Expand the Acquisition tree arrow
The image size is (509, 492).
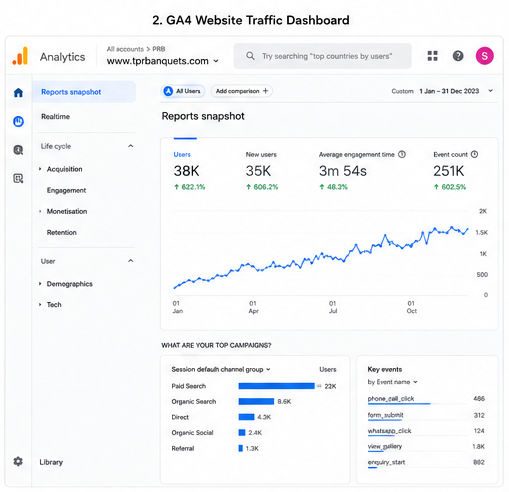click(40, 169)
